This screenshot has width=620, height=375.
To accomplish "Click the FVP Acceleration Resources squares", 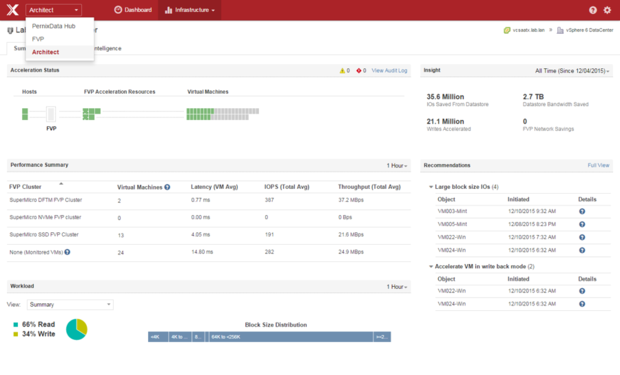I will pos(91,114).
